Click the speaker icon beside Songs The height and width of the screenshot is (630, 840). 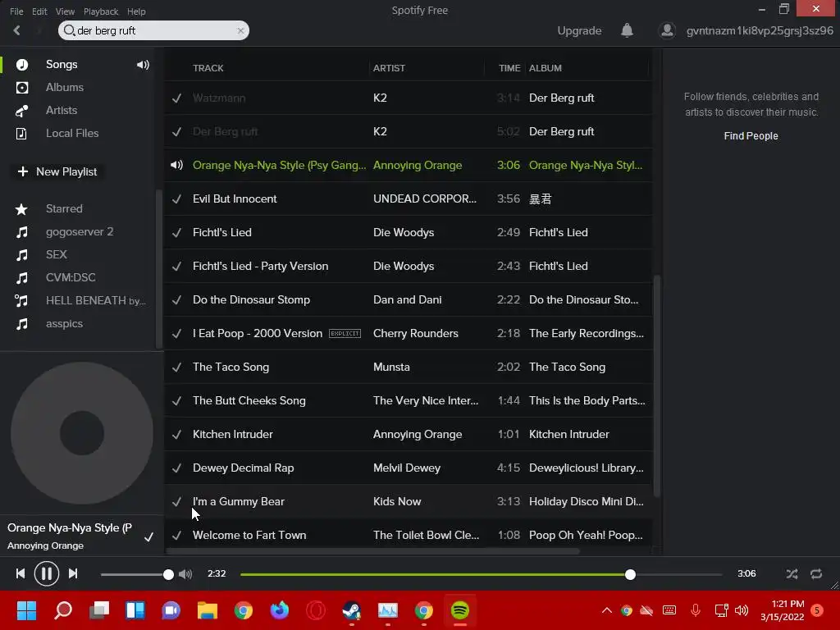pos(143,65)
